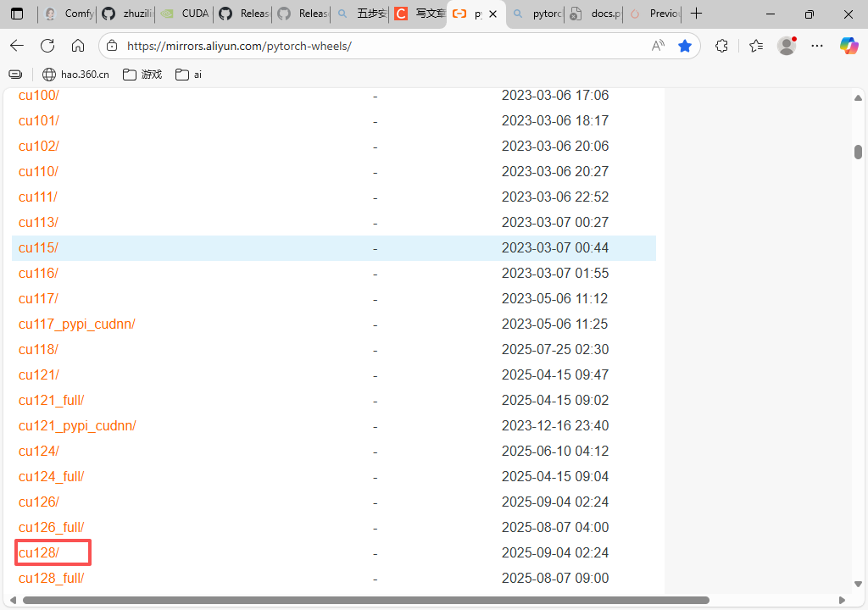This screenshot has width=868, height=610.
Task: Start Read aloud from the address bar
Action: click(658, 46)
